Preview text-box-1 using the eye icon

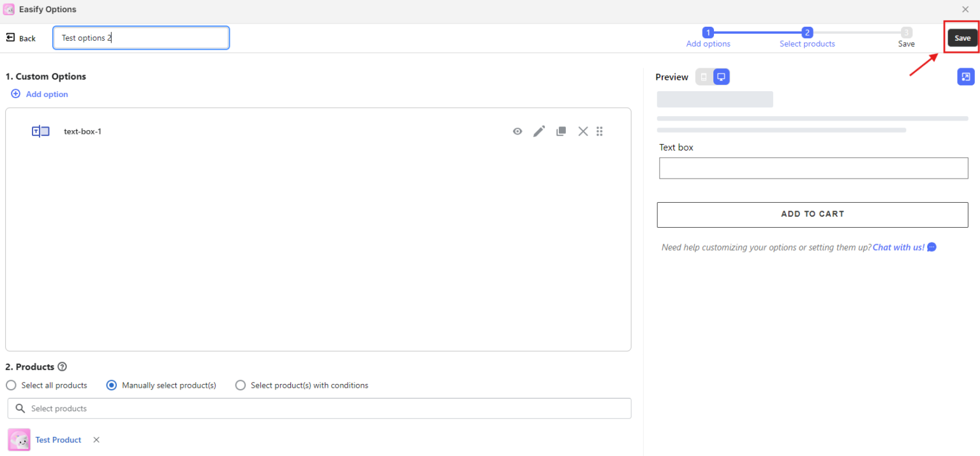pyautogui.click(x=517, y=131)
